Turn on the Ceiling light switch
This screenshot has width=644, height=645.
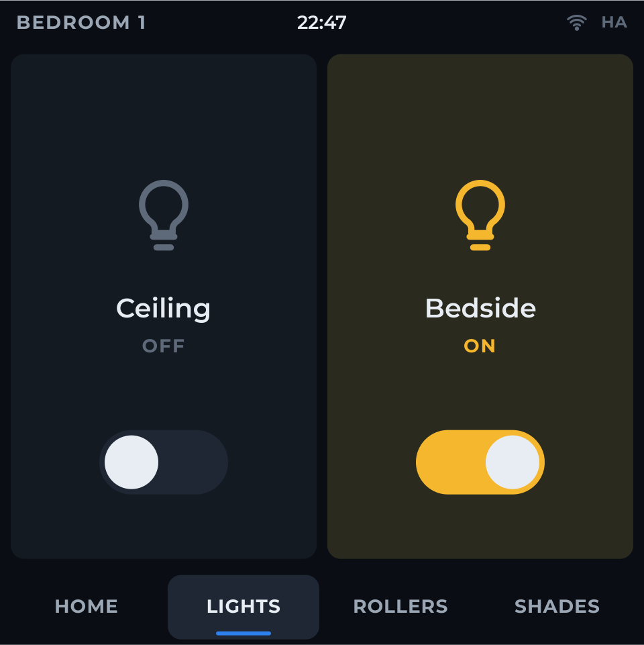[x=164, y=462]
